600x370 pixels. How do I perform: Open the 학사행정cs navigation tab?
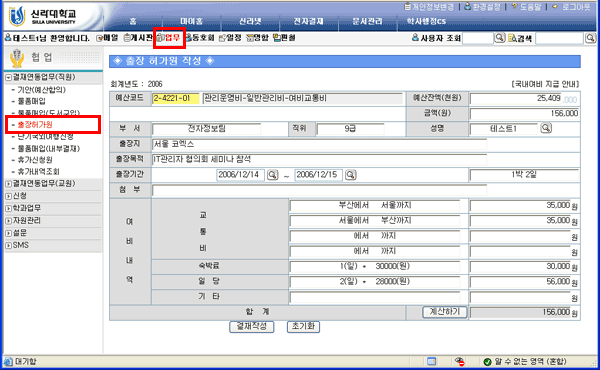coord(426,21)
